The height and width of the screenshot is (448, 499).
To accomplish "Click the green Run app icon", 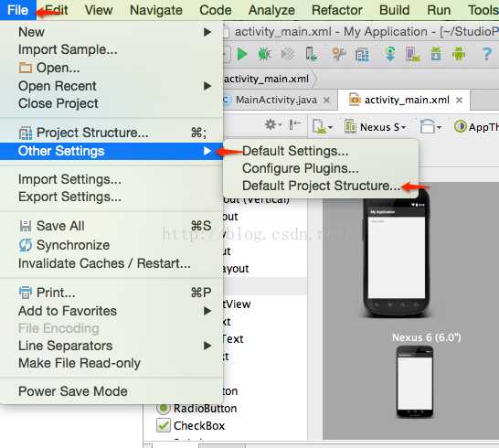I will [242, 54].
